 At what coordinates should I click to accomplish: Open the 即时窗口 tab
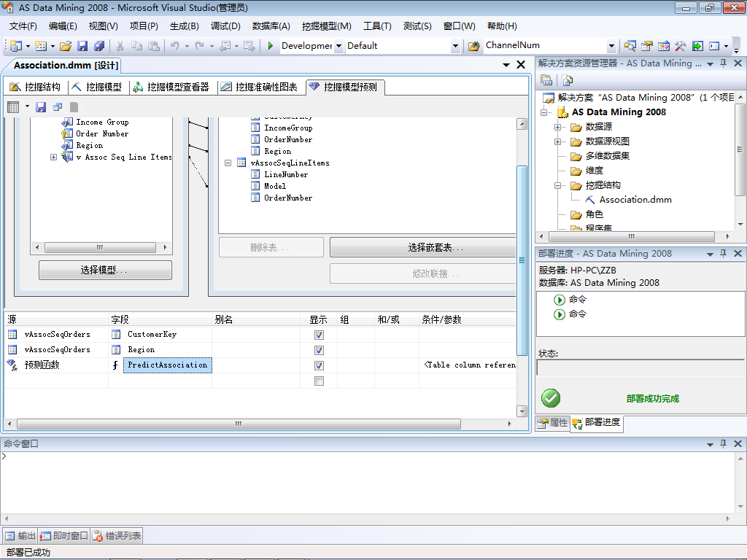(64, 536)
